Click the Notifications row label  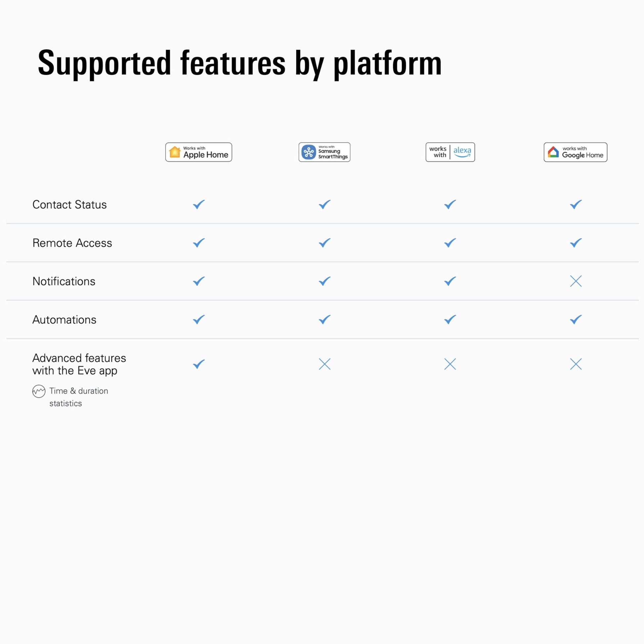coord(64,281)
